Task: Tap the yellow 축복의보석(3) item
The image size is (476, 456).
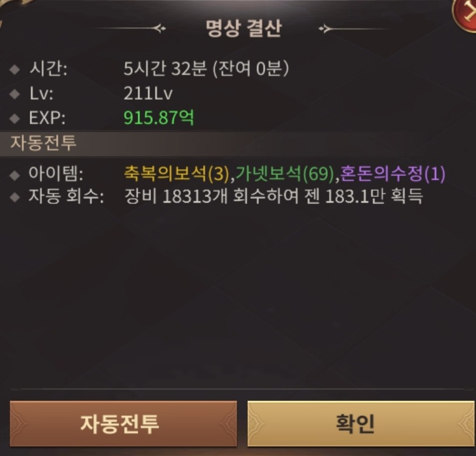Action: (176, 174)
